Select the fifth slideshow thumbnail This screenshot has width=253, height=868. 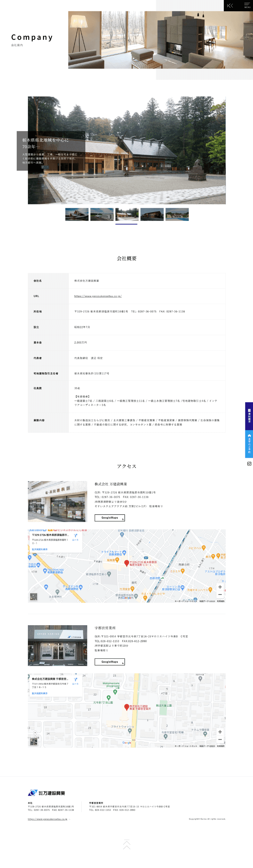(177, 214)
